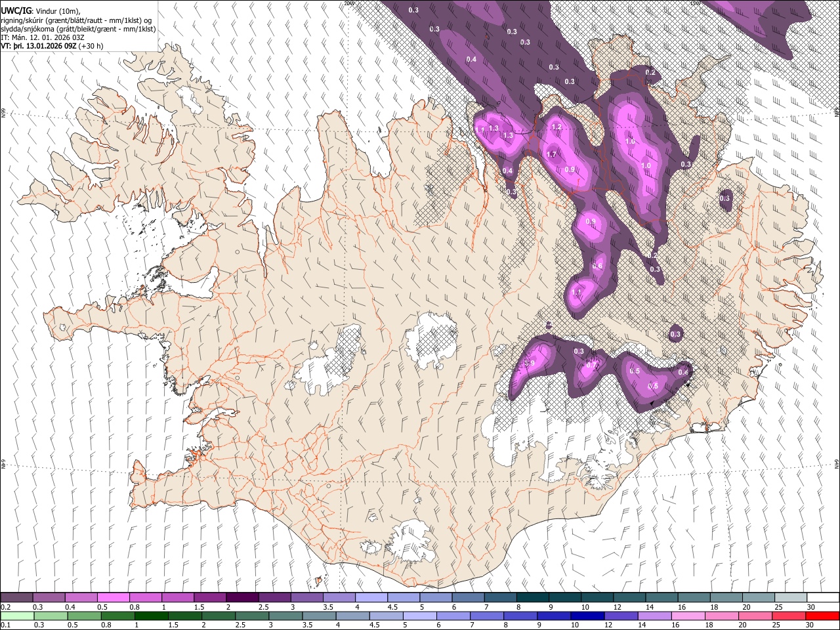Click the darkest purple 2–2.5 upper legend swatch
840x630 pixels.
pyautogui.click(x=242, y=597)
